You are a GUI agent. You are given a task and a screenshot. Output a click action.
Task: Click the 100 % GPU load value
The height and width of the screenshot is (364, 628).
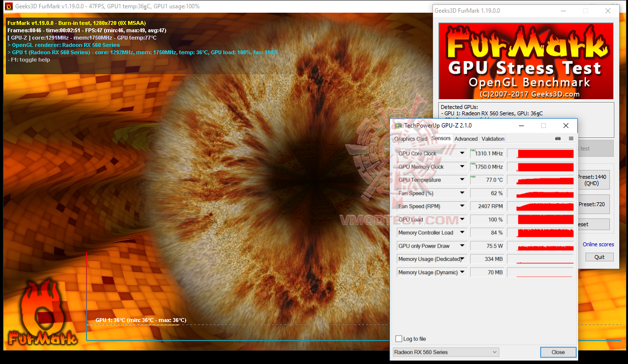click(x=487, y=219)
